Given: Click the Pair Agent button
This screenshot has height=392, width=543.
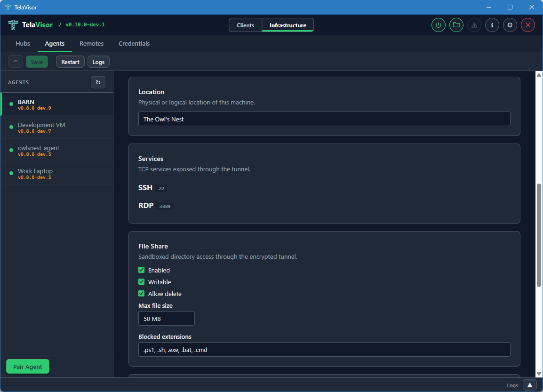Looking at the screenshot, I should [x=27, y=366].
